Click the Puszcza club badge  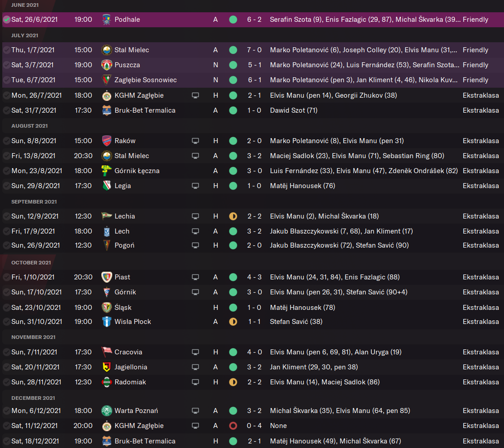(106, 65)
